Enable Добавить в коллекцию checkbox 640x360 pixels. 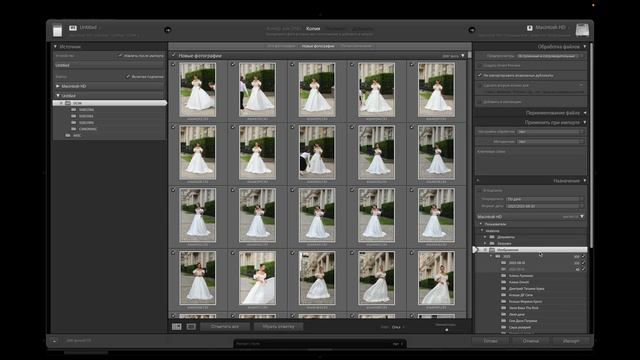(x=480, y=102)
